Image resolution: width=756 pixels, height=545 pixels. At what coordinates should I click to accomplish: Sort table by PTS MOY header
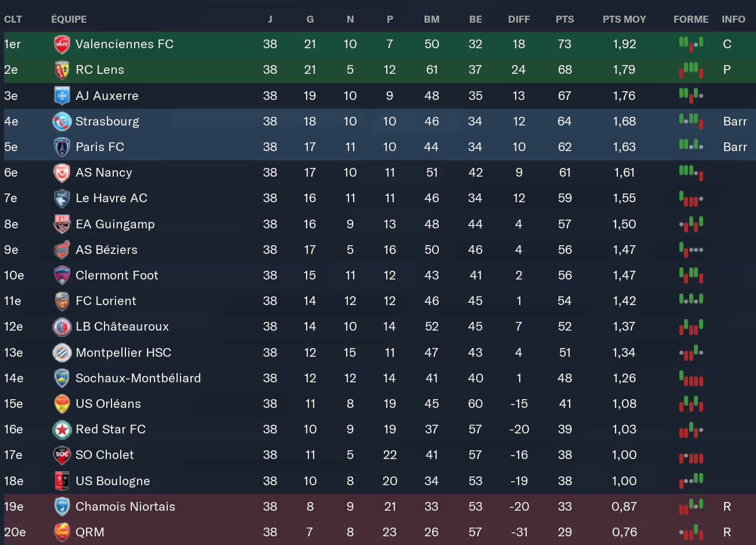click(x=624, y=19)
